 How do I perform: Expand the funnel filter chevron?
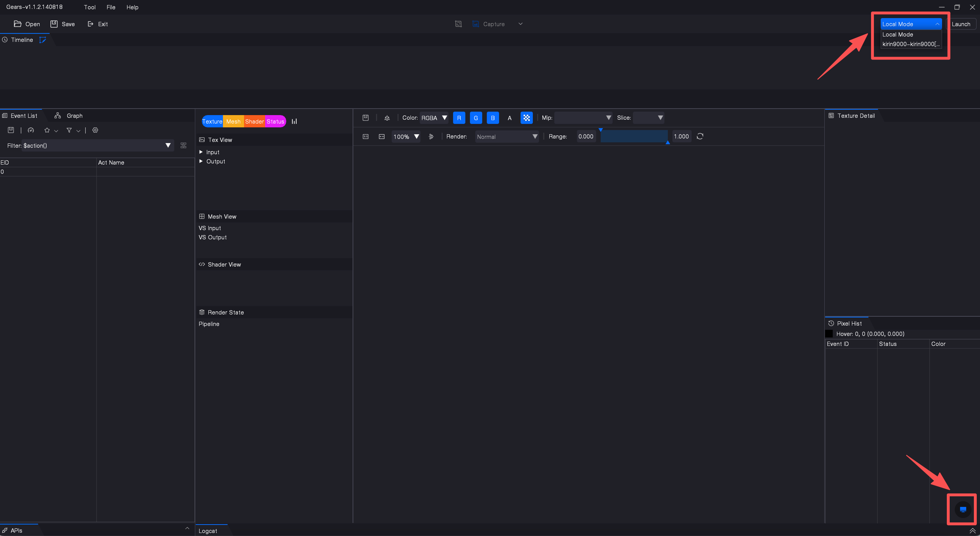78,131
